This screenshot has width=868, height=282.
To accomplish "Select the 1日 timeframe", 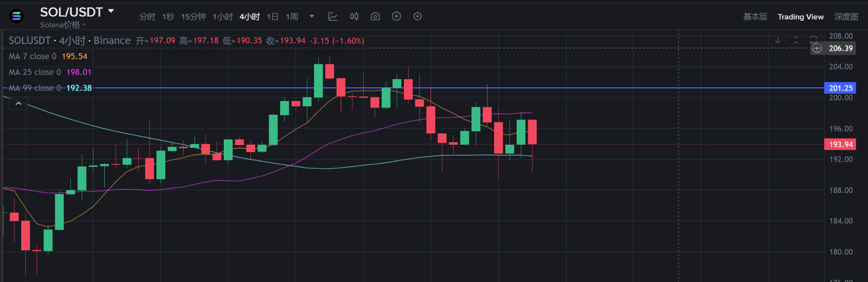I will (273, 17).
